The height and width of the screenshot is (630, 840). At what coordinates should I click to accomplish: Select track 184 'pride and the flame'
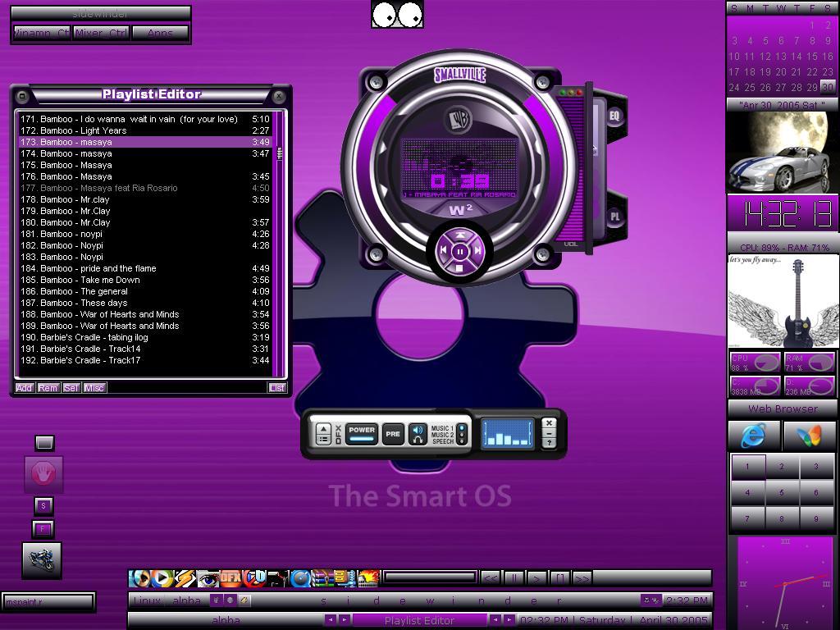point(144,268)
